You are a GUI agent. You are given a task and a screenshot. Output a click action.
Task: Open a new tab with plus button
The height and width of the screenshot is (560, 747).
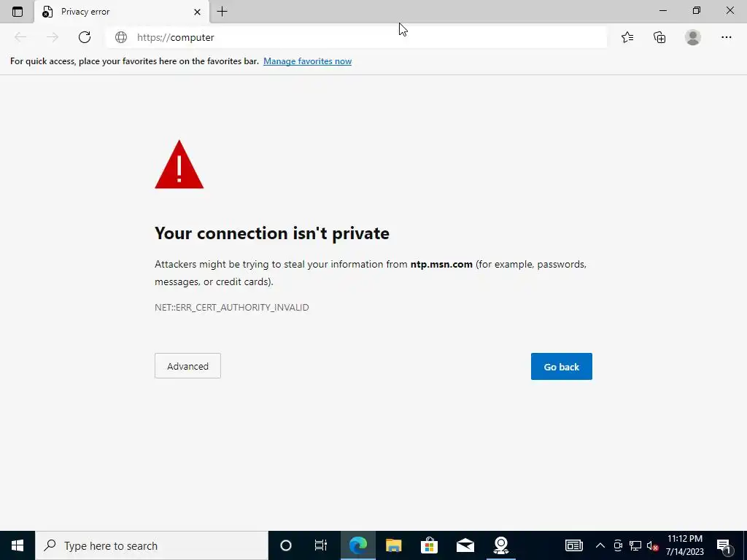[222, 12]
